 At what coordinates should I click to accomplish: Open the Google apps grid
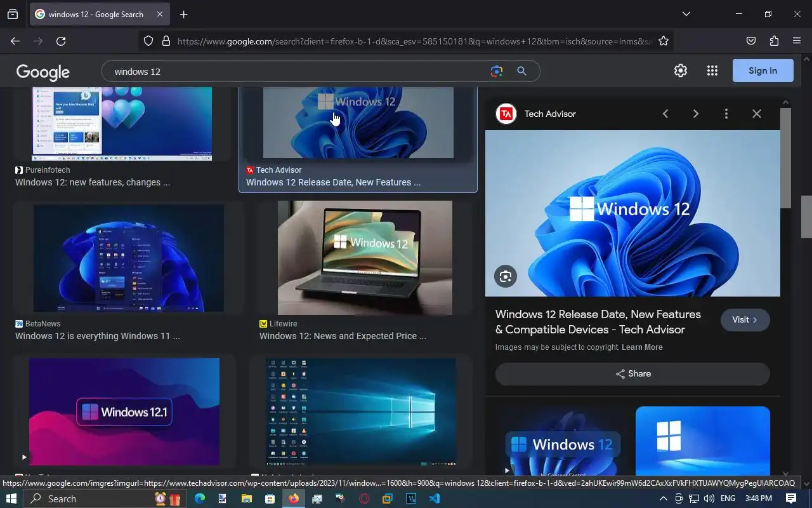pyautogui.click(x=712, y=70)
